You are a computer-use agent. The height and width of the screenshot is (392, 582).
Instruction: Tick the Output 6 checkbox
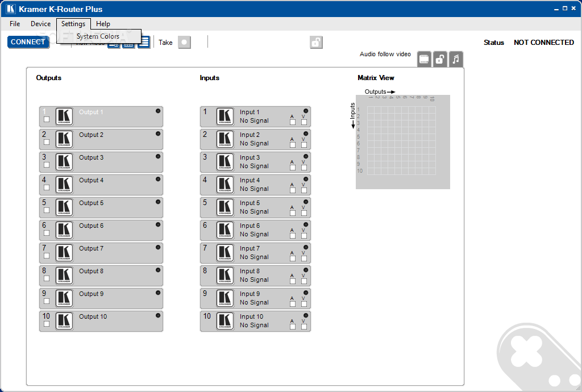[47, 233]
